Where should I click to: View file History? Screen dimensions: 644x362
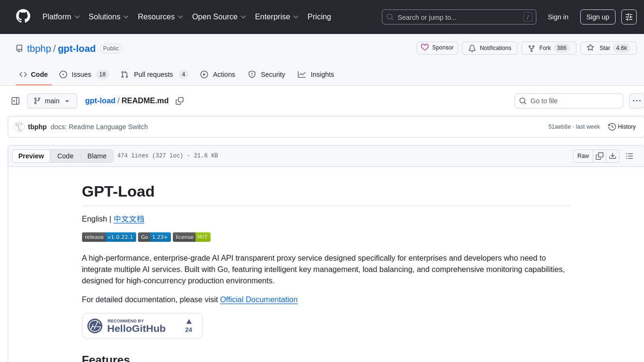pyautogui.click(x=622, y=127)
